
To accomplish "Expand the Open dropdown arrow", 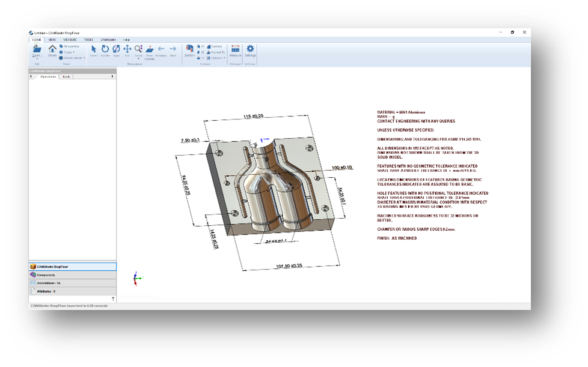I will click(37, 58).
